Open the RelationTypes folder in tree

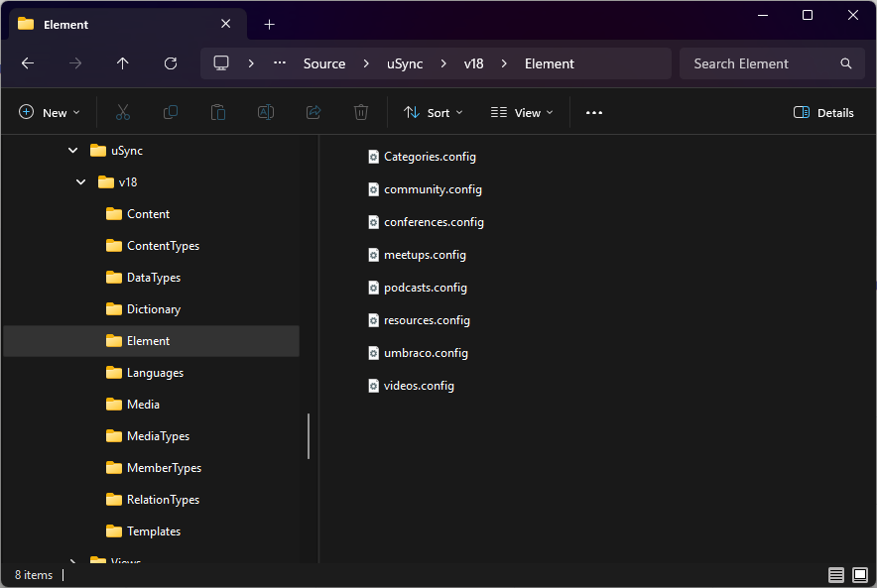click(x=151, y=500)
